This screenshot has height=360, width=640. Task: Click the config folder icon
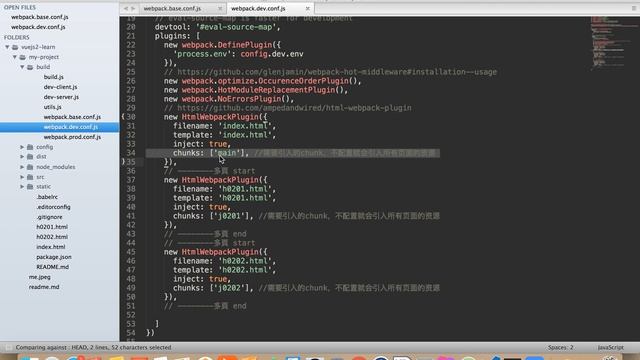(30, 147)
